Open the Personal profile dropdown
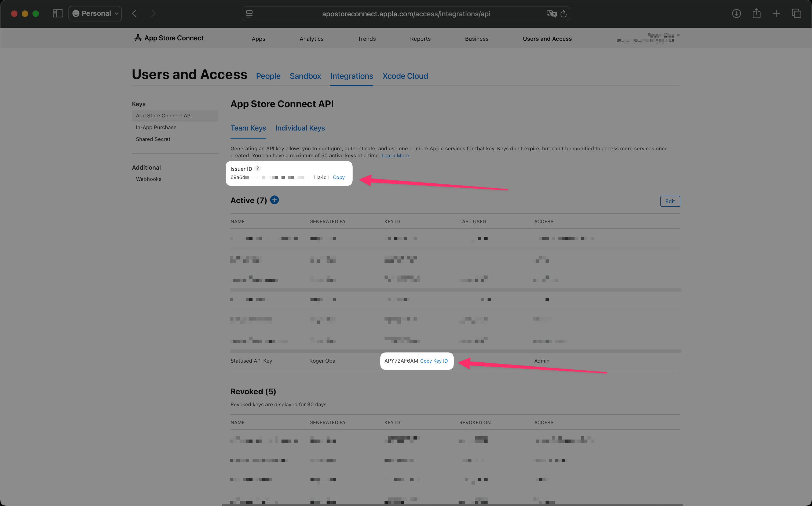 [95, 13]
